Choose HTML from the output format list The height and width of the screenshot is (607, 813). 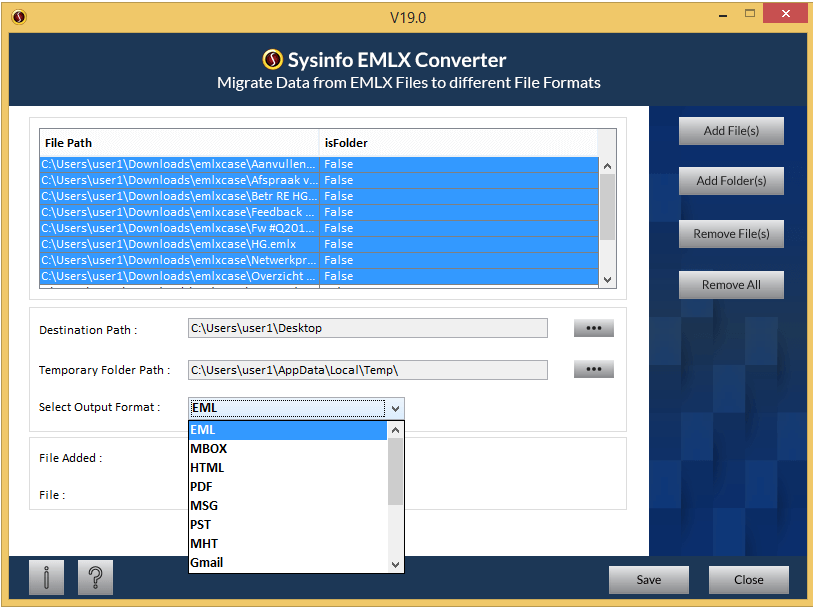pos(288,468)
